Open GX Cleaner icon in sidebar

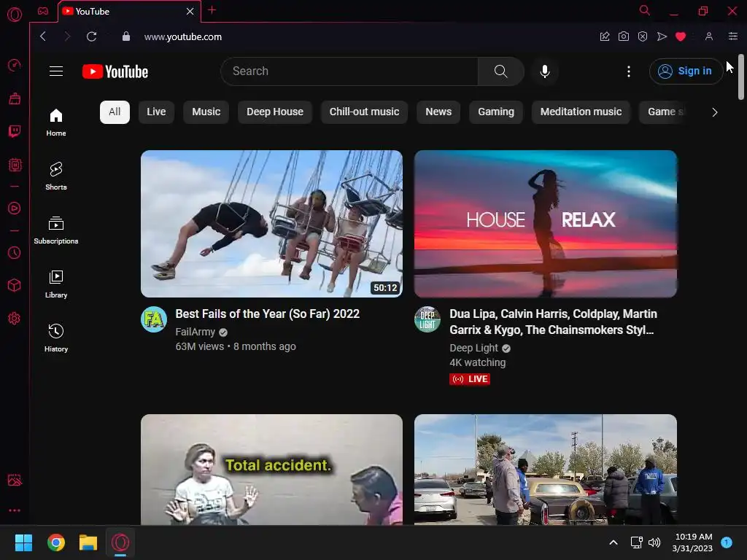(x=15, y=98)
